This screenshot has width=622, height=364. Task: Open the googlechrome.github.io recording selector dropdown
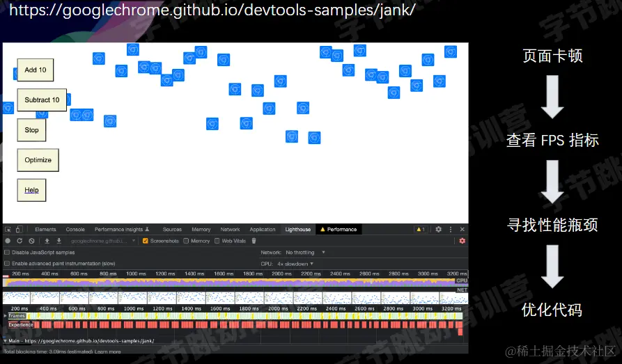[x=103, y=241]
